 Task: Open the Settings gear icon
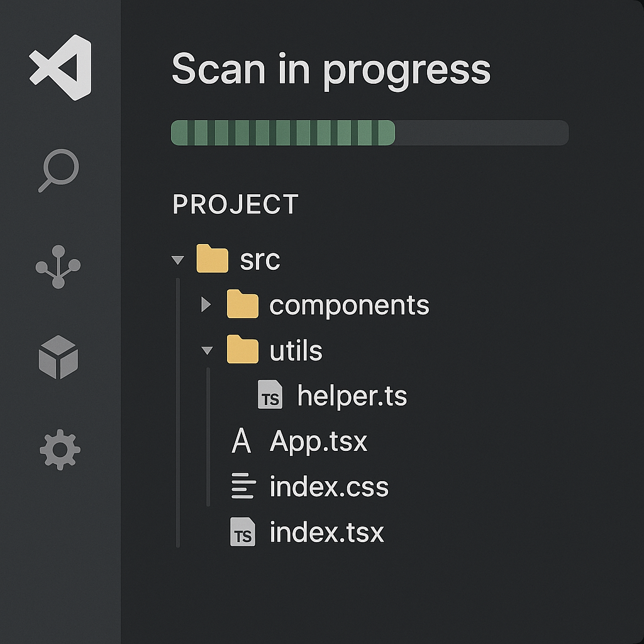pyautogui.click(x=60, y=450)
